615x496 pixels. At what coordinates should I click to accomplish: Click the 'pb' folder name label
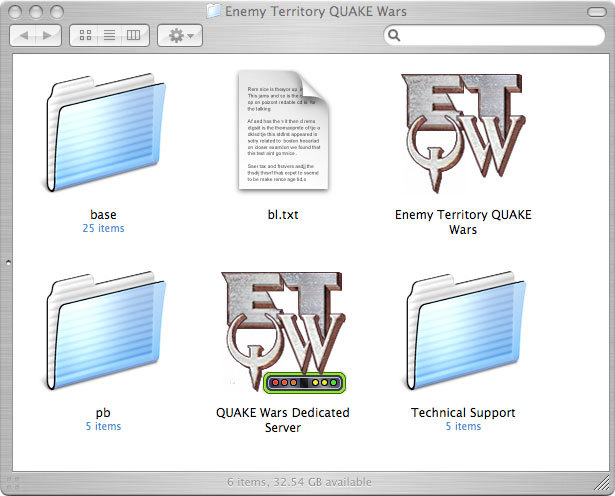point(103,413)
